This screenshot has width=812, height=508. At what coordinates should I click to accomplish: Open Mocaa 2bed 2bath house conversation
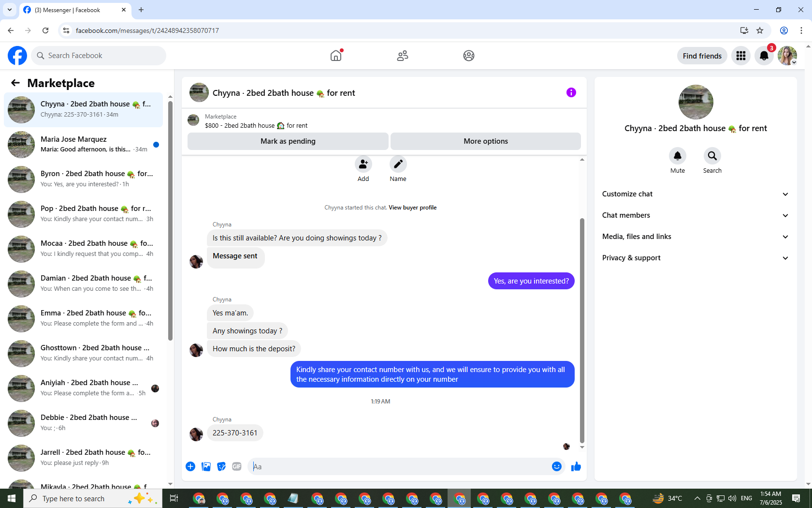84,249
